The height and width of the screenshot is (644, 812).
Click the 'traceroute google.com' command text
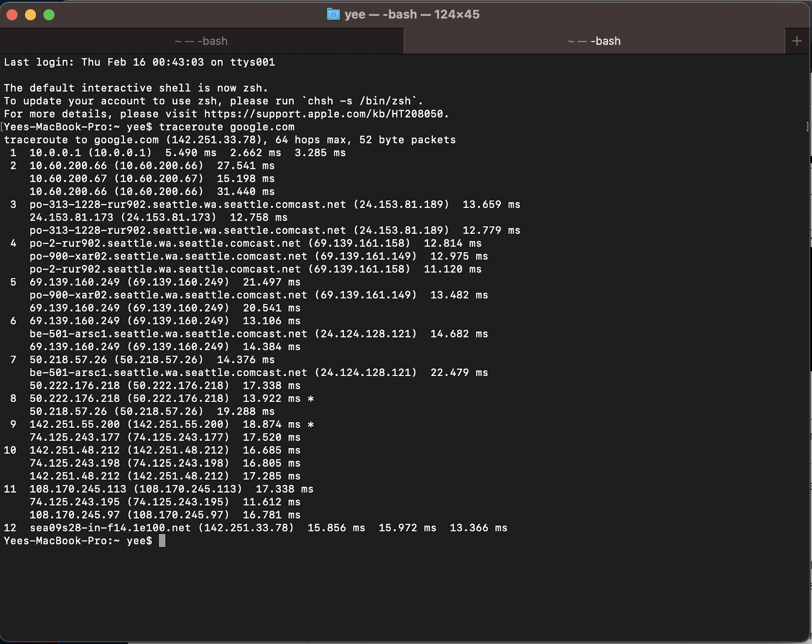pyautogui.click(x=226, y=127)
